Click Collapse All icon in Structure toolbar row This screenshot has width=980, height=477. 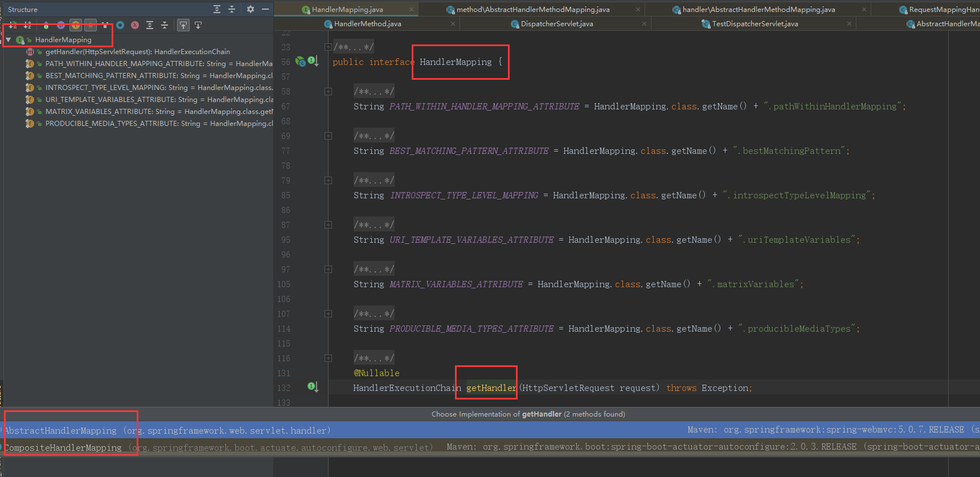click(x=165, y=25)
